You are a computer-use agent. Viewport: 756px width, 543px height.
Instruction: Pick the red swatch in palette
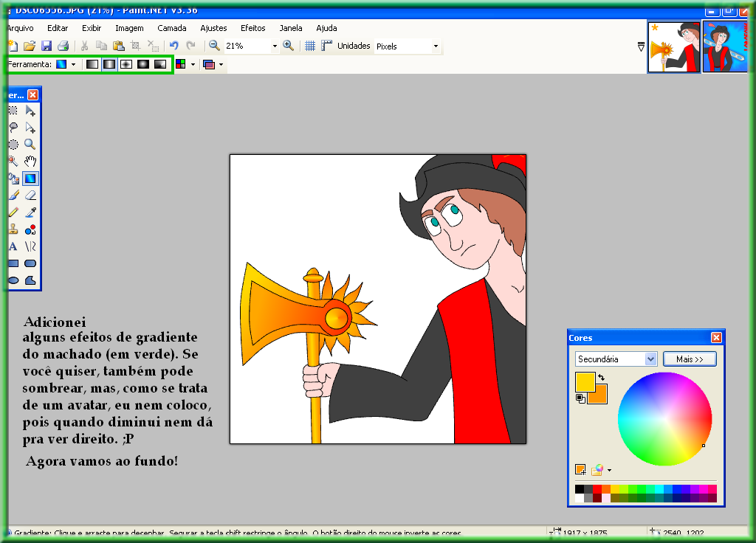(x=597, y=489)
